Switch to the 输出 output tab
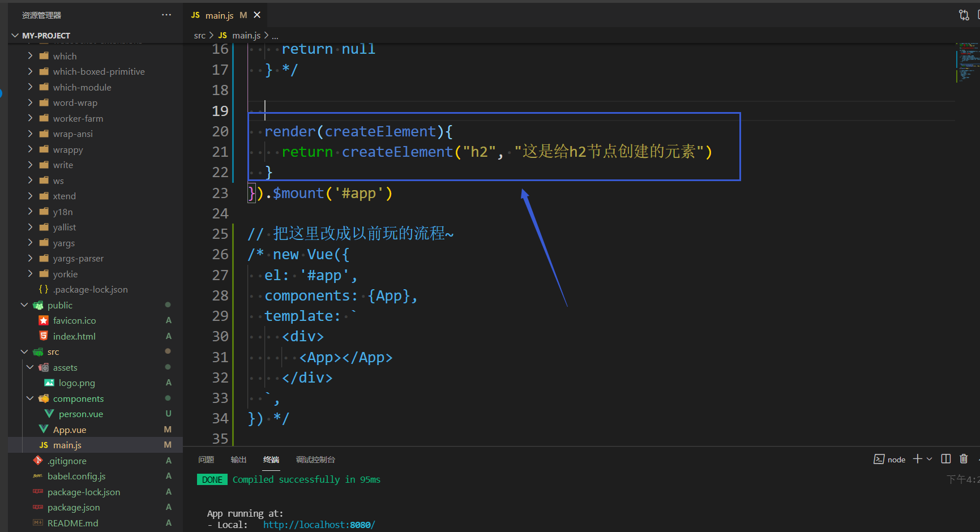This screenshot has width=980, height=532. tap(238, 460)
